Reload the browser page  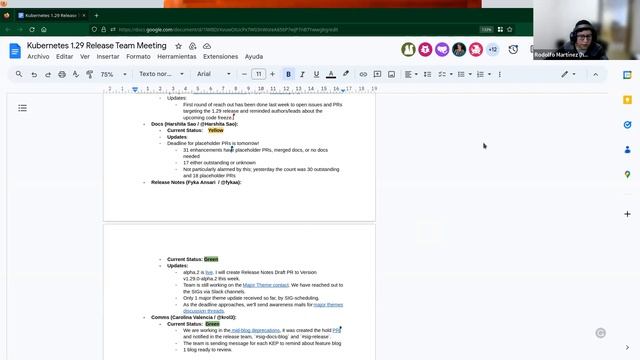tap(32, 29)
